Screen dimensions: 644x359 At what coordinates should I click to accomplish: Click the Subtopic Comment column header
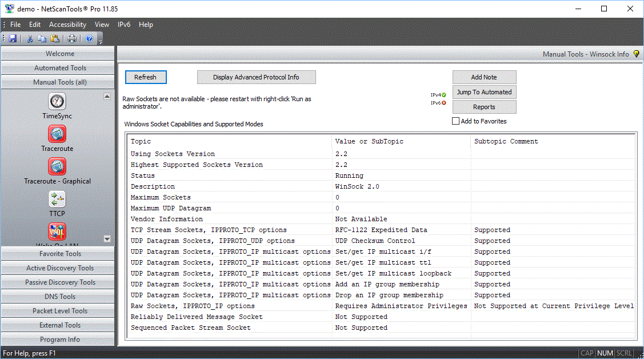pyautogui.click(x=553, y=141)
